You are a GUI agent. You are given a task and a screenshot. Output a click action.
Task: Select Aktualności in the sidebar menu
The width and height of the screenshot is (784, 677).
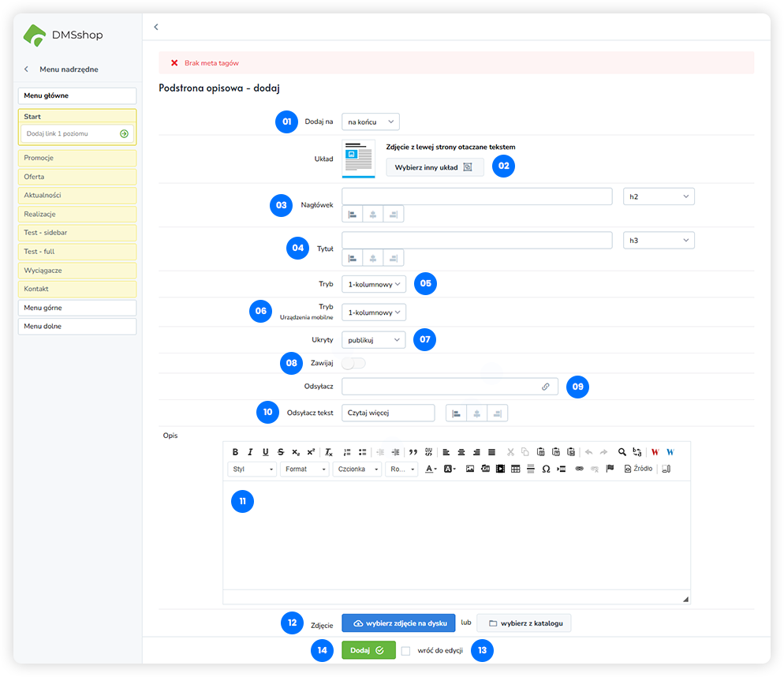tap(77, 195)
